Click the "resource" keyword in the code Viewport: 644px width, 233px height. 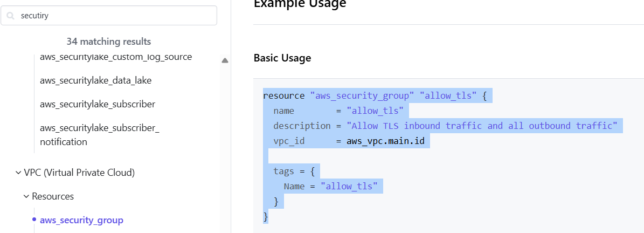284,96
